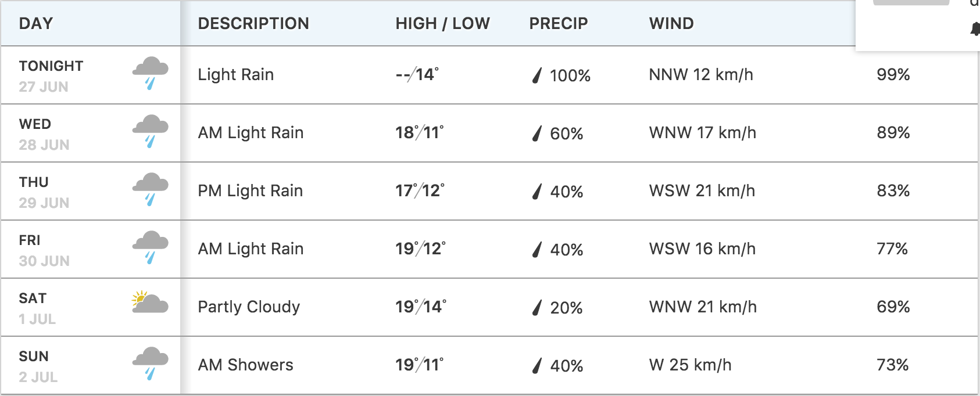The width and height of the screenshot is (980, 396).
Task: Click the AM Showers description for Sunday
Action: click(x=245, y=365)
